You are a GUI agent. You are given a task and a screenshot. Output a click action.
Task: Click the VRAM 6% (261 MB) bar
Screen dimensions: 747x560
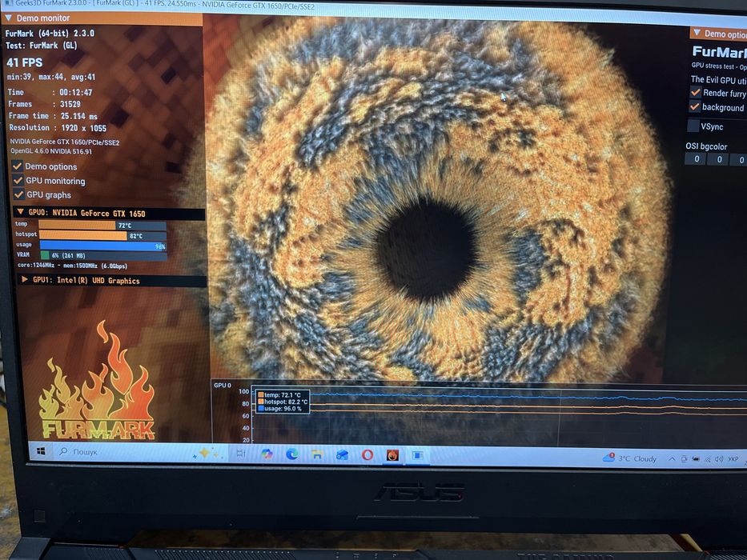tap(104, 256)
